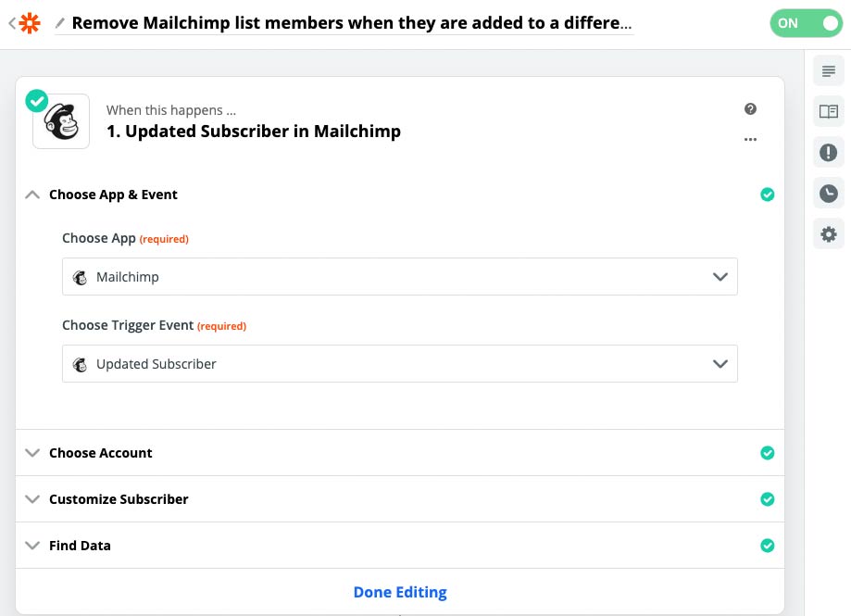Click the Zapier logo icon
The image size is (851, 616).
coord(31,23)
